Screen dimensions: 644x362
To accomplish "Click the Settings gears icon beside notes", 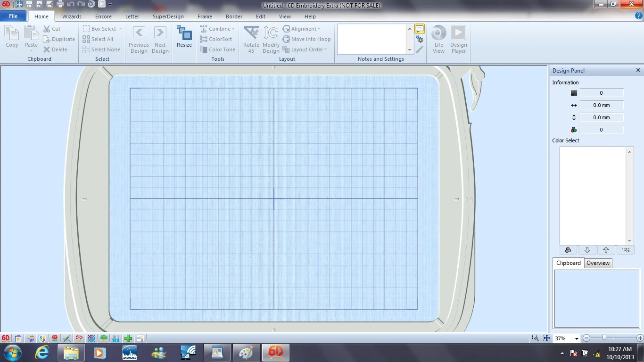I will 420,39.
